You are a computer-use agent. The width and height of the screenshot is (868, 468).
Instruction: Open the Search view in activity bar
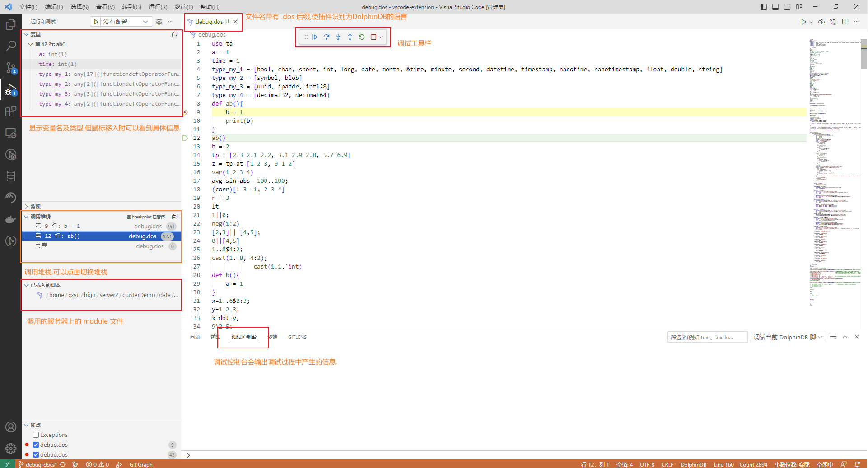pos(11,46)
